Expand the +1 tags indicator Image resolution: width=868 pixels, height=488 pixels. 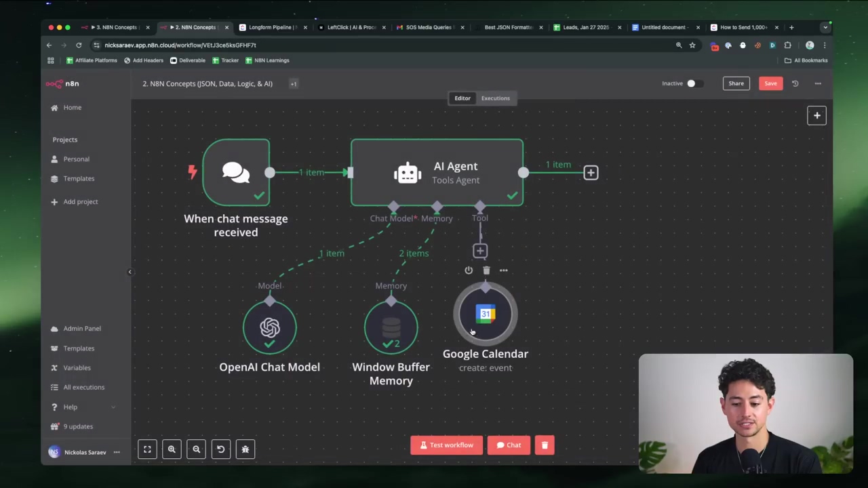(x=294, y=83)
